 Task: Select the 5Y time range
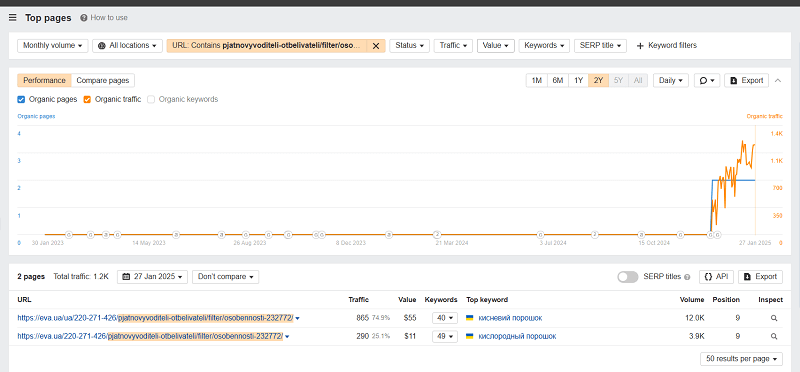click(x=618, y=81)
